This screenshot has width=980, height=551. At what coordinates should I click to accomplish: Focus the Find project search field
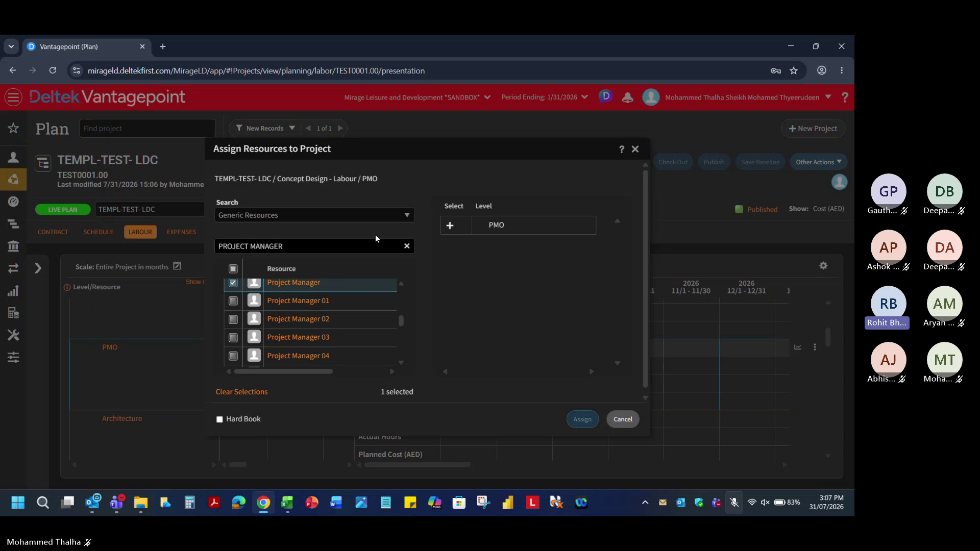point(147,129)
